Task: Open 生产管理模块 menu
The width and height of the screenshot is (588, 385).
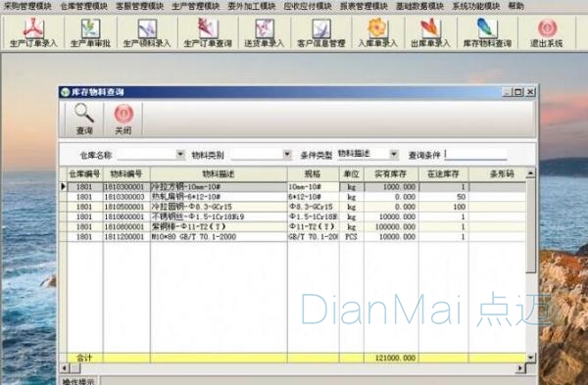Action: pos(196,6)
